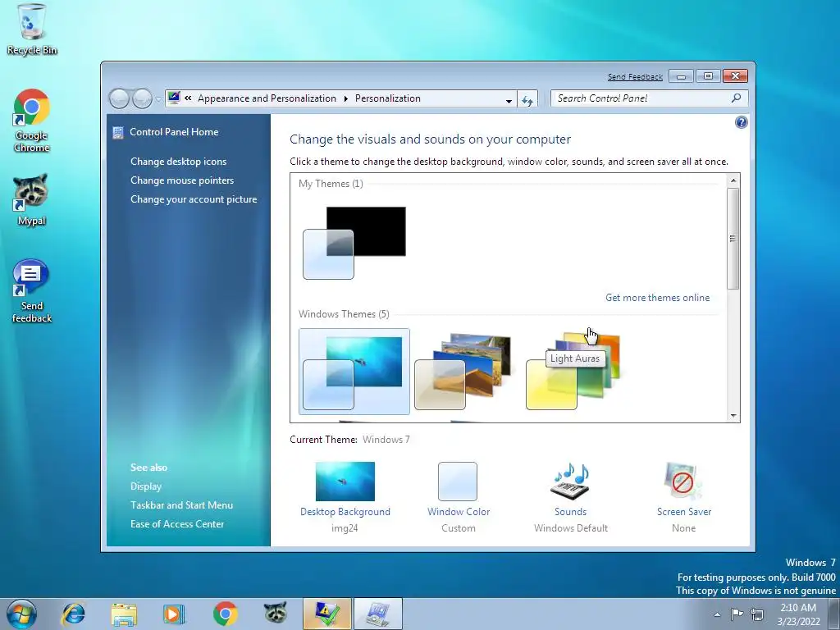
Task: Click Get more themes online
Action: pos(657,298)
